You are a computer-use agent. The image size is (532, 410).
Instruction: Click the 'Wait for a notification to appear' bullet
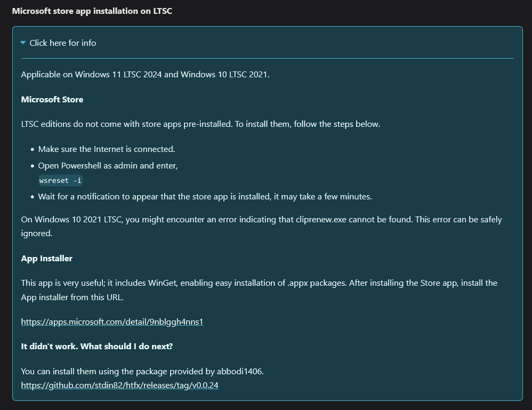click(205, 197)
